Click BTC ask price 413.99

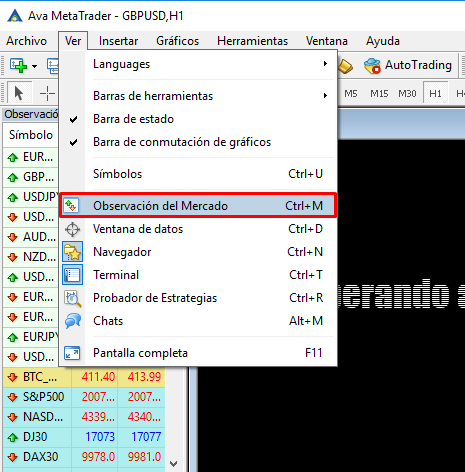pyautogui.click(x=144, y=377)
